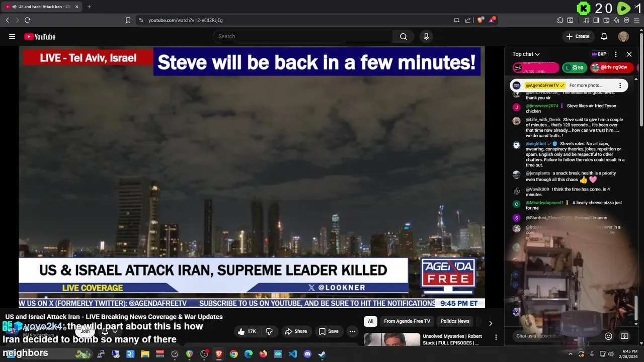The width and height of the screenshot is (644, 362).
Task: Open File Explorer from taskbar
Action: pyautogui.click(x=145, y=354)
